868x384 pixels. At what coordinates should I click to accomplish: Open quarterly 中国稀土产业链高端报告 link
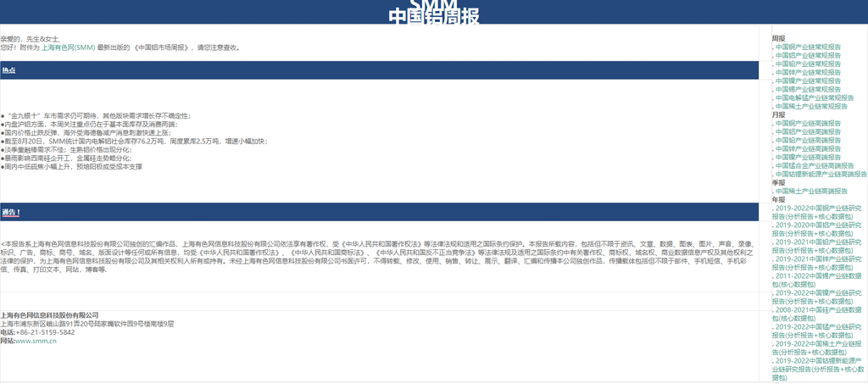coord(811,192)
